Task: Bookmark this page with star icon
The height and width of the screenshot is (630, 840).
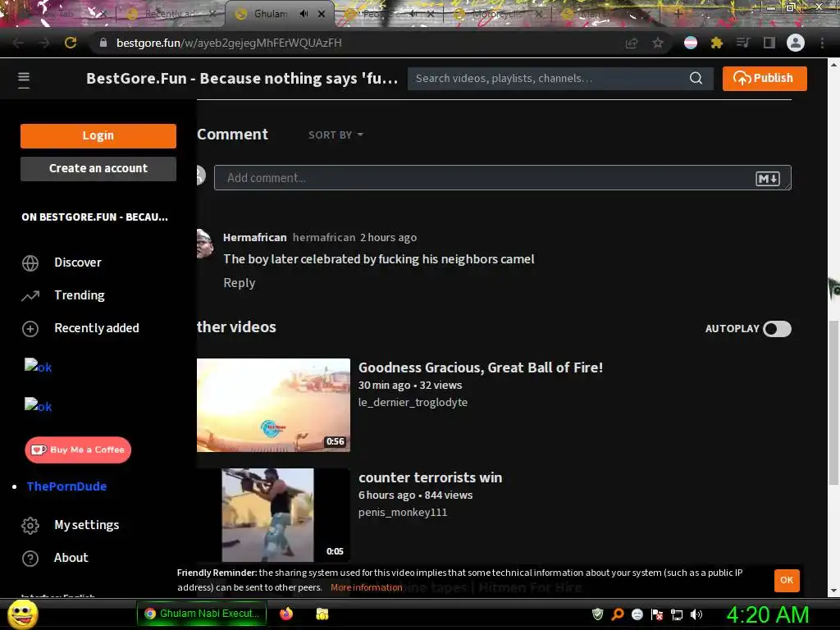Action: tap(658, 43)
